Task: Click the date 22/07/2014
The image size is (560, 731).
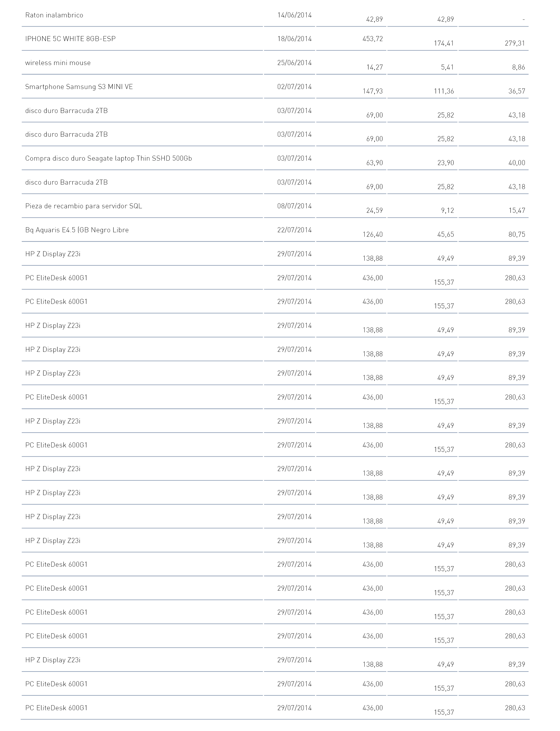Action: point(294,230)
